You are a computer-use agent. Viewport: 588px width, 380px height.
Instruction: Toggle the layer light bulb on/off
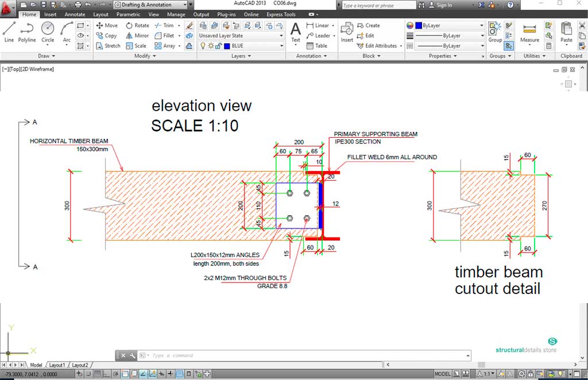click(x=203, y=46)
